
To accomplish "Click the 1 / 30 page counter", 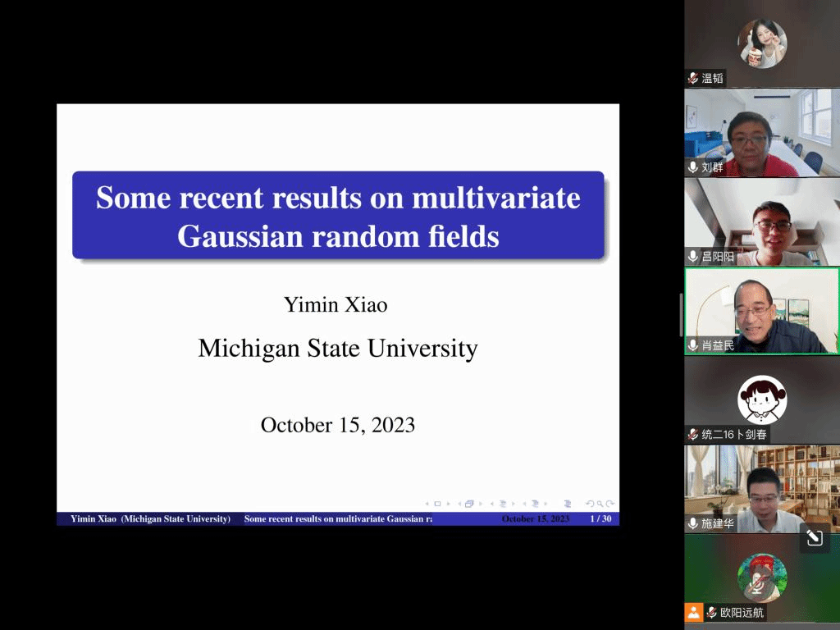I will click(x=600, y=519).
